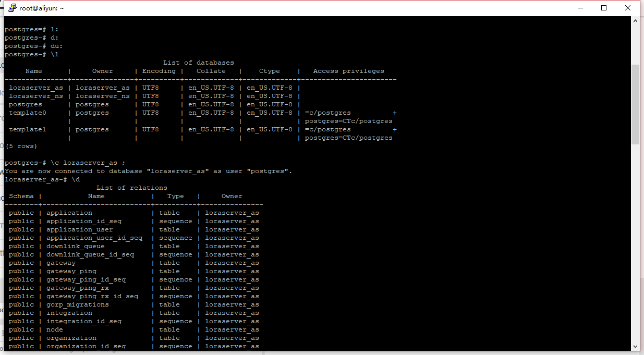Click the node table entry
644x355 pixels.
(x=54, y=329)
